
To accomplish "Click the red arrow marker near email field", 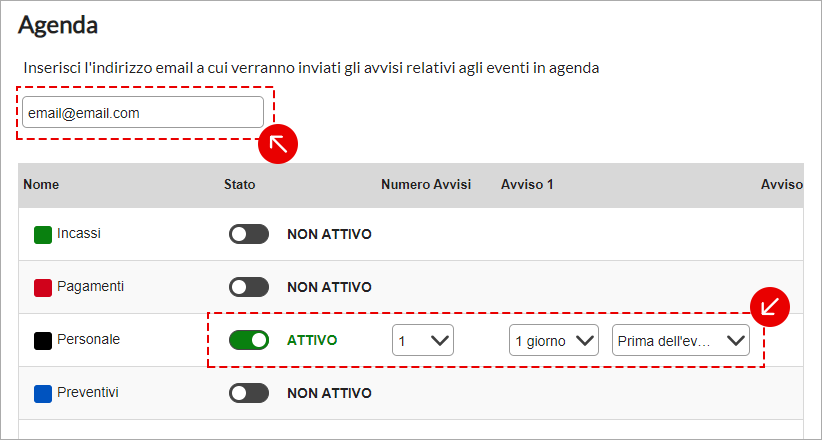I will pyautogui.click(x=278, y=144).
